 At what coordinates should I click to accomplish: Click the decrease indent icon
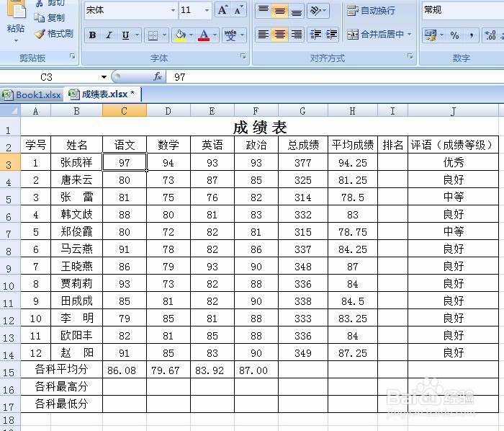315,35
